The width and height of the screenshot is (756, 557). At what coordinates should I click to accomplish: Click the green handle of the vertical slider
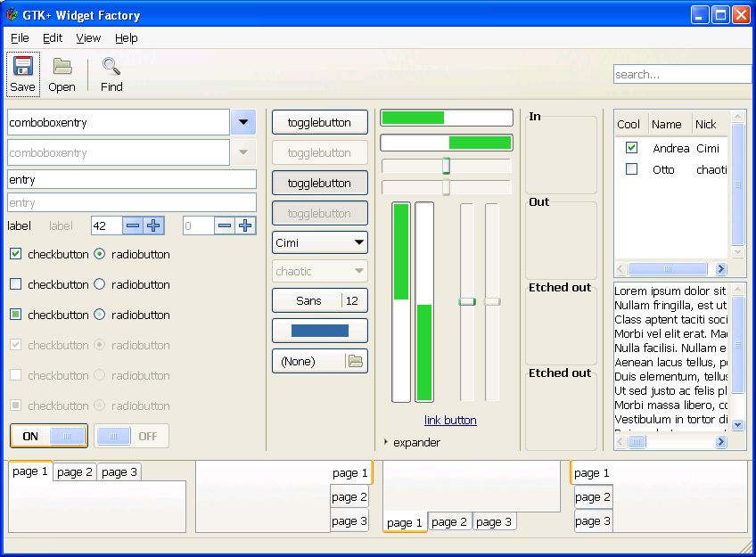[x=467, y=301]
